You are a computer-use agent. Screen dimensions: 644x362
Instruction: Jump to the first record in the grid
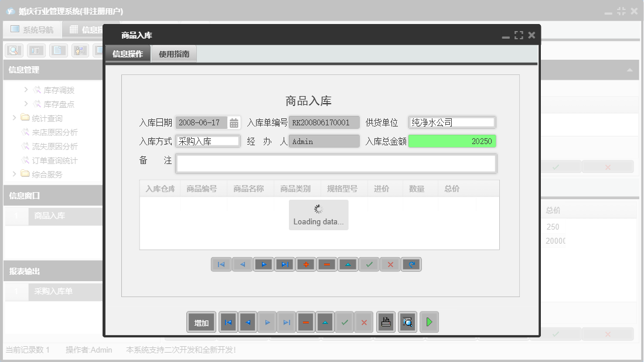point(221,264)
